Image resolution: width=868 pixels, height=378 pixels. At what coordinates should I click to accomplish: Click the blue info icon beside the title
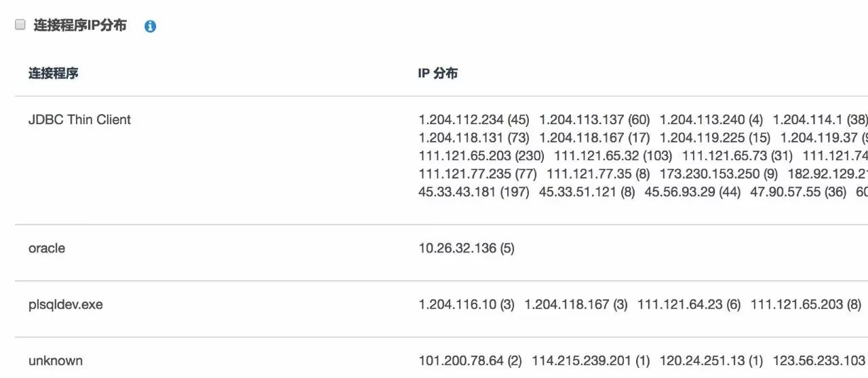click(151, 26)
